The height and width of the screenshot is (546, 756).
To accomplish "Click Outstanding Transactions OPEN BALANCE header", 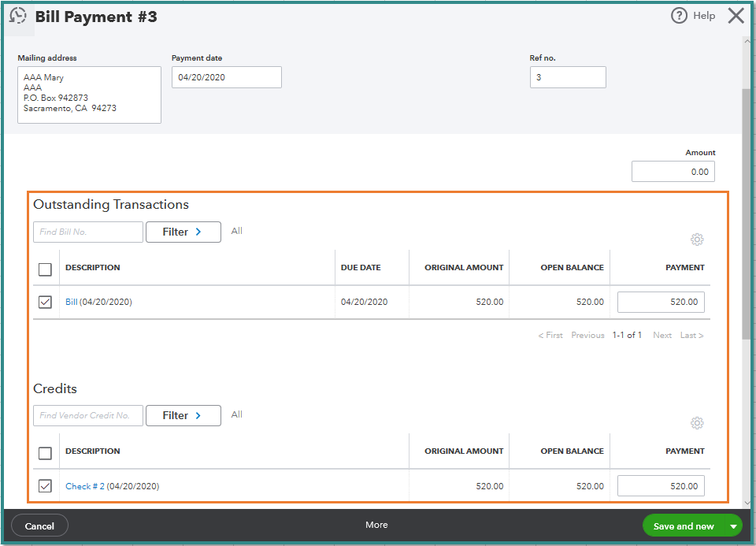I will (x=572, y=268).
